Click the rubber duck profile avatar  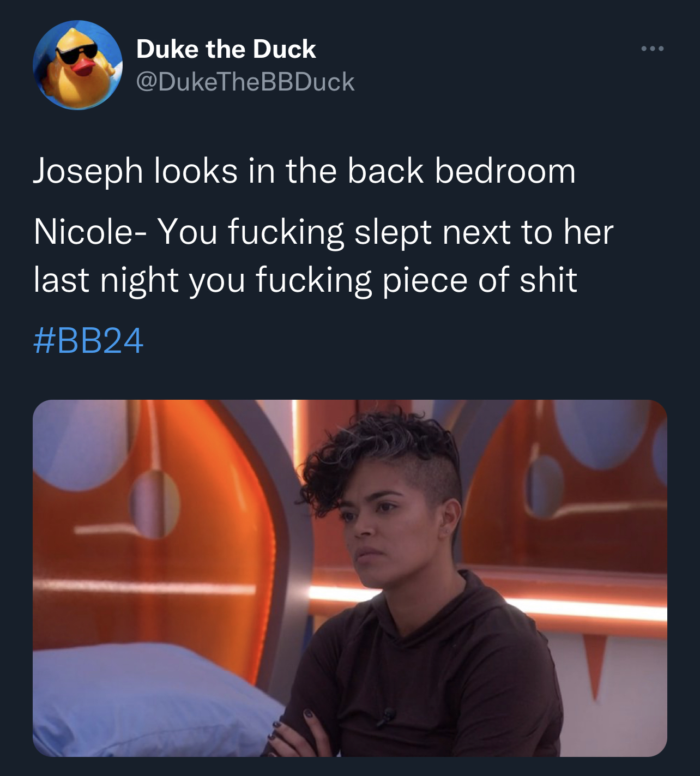[x=77, y=65]
